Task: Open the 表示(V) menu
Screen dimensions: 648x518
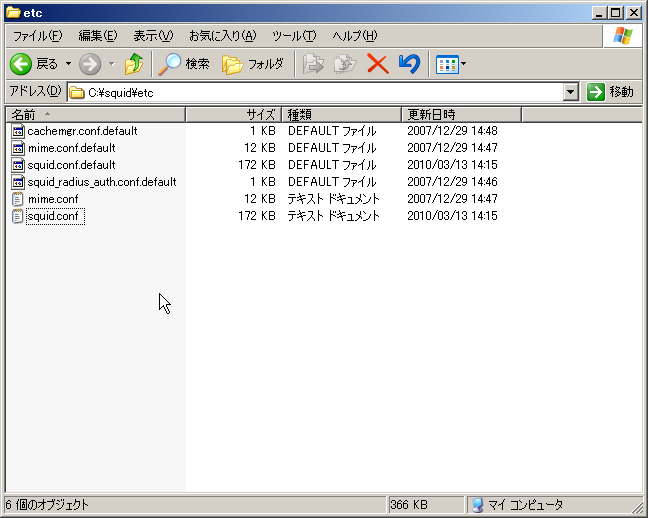Action: click(x=153, y=36)
